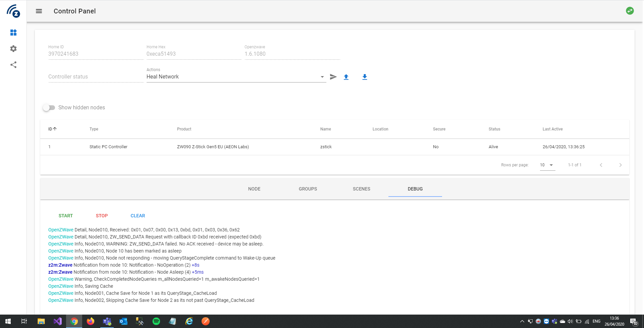644x328 pixels.
Task: Export configuration using the download icon
Action: pyautogui.click(x=365, y=77)
